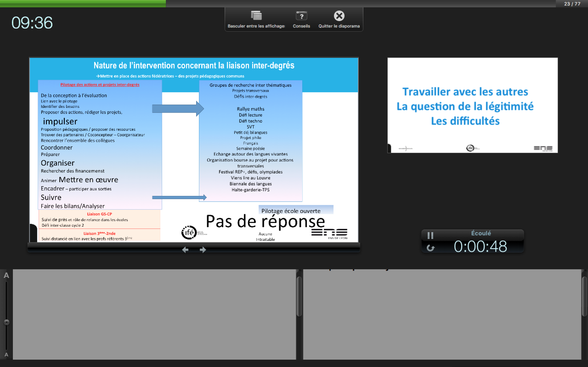Click the 09:36 clock display
This screenshot has width=588, height=367.
32,23
